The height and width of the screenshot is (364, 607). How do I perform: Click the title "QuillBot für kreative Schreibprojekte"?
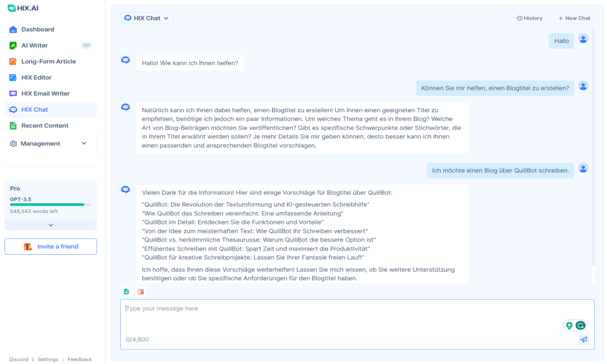tap(253, 258)
